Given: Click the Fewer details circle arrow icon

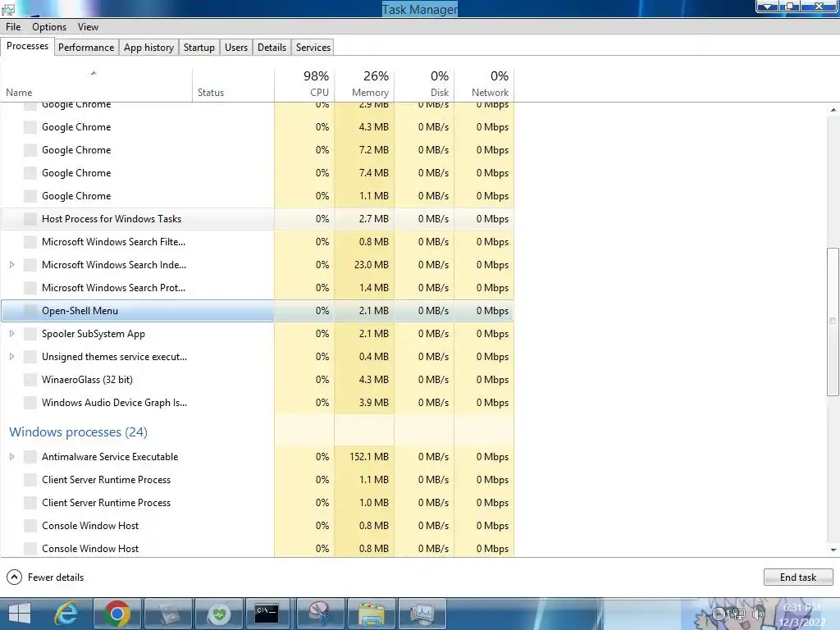Looking at the screenshot, I should [x=15, y=577].
